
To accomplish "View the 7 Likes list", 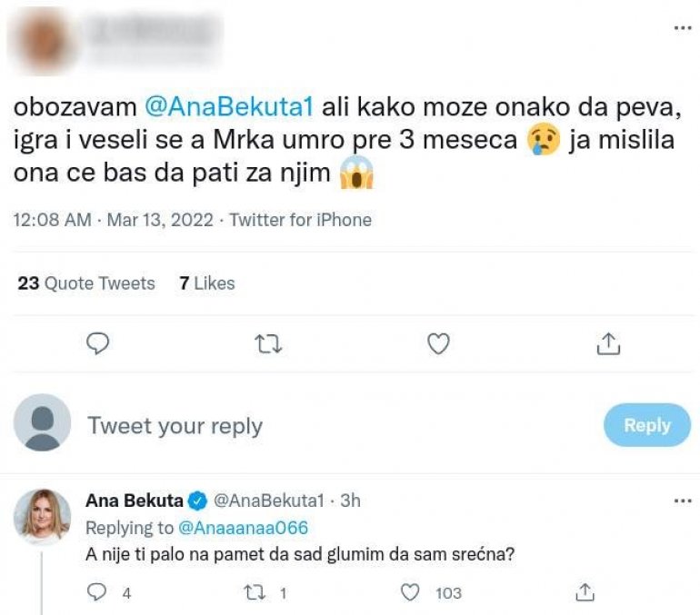I will click(x=207, y=283).
